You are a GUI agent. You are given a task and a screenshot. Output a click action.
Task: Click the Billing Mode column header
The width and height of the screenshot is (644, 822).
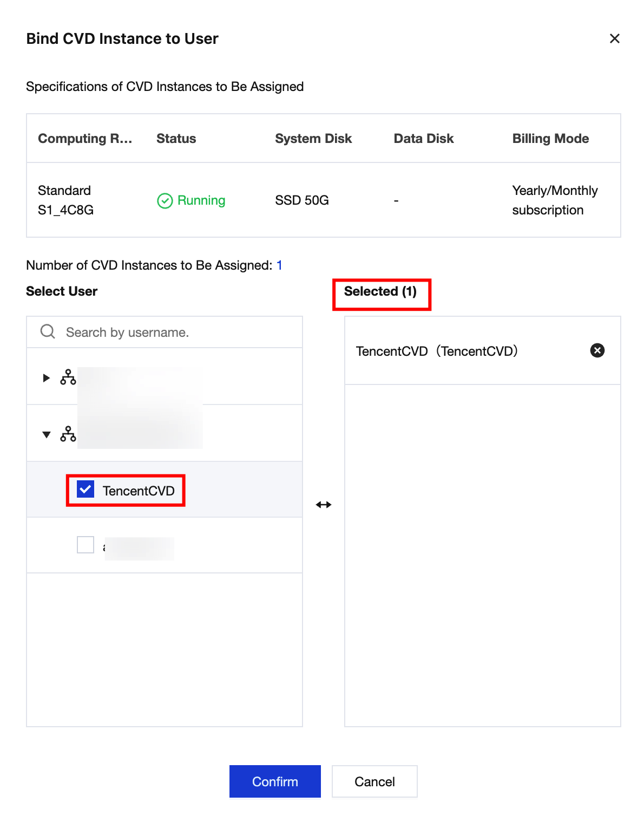[x=550, y=139]
